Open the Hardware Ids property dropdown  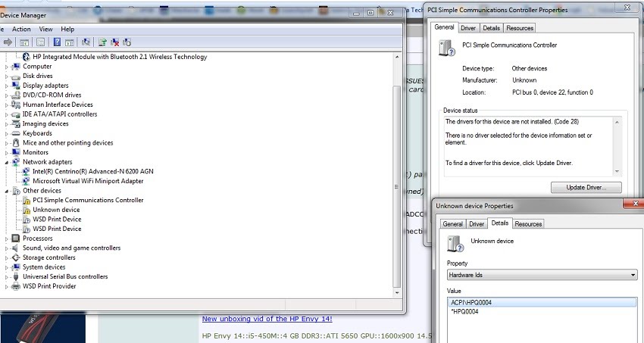point(633,275)
